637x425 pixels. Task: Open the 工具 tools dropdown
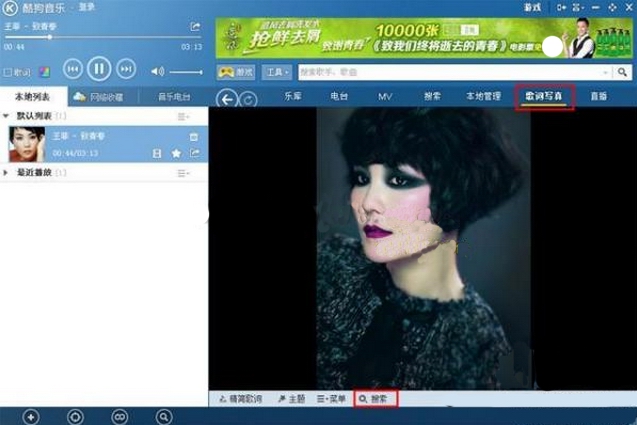click(x=277, y=73)
